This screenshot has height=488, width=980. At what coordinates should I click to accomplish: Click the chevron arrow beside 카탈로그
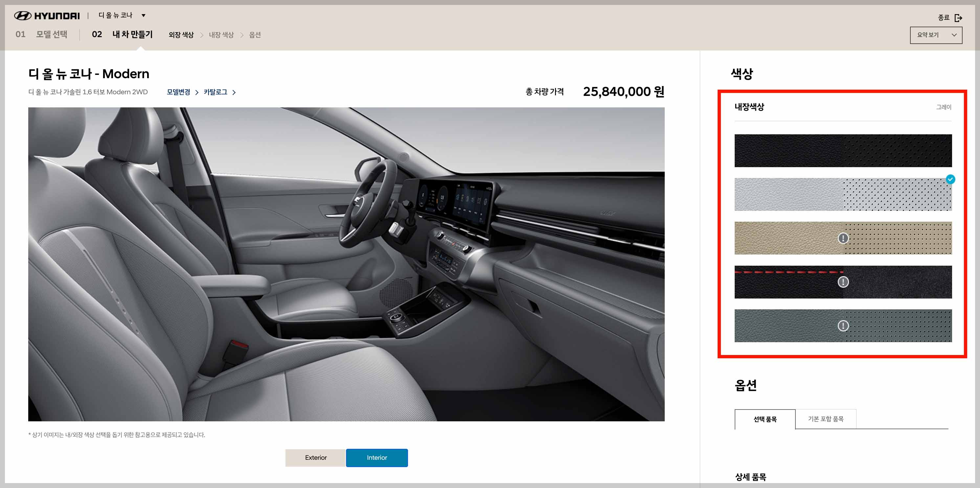point(234,92)
